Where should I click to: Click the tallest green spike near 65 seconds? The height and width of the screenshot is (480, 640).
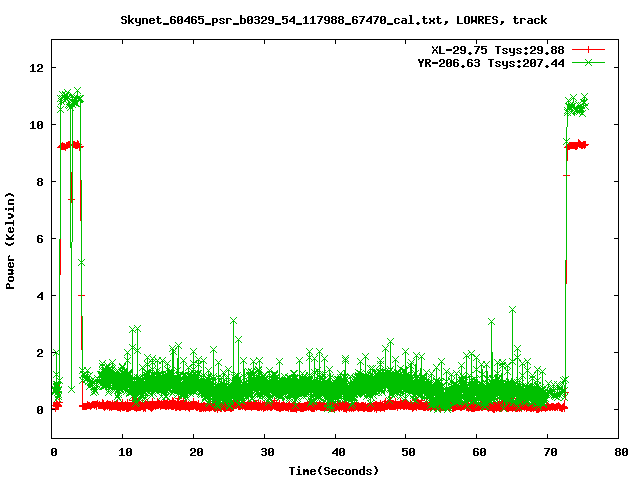pos(513,310)
